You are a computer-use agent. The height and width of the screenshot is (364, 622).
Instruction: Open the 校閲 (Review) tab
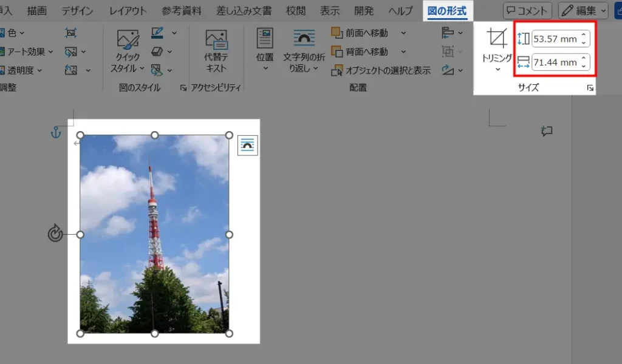pos(296,10)
